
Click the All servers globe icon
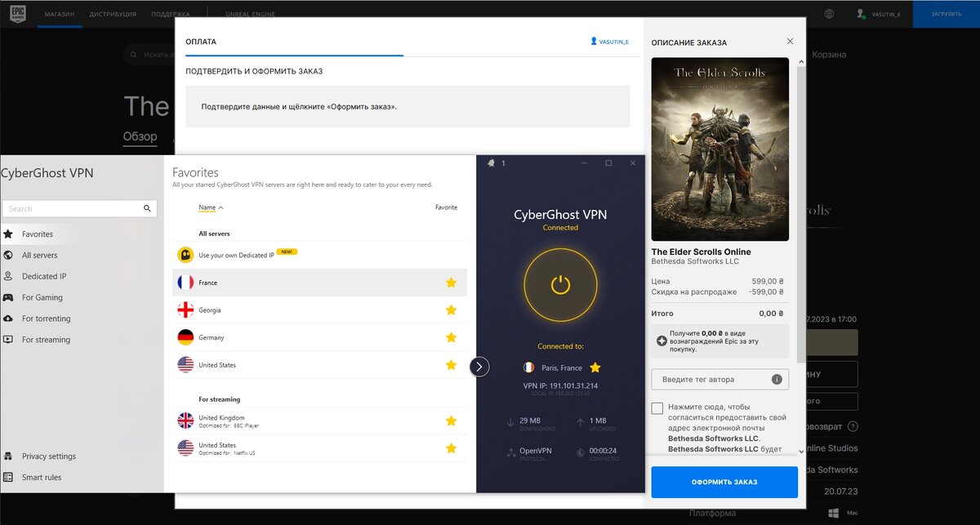pyautogui.click(x=8, y=255)
